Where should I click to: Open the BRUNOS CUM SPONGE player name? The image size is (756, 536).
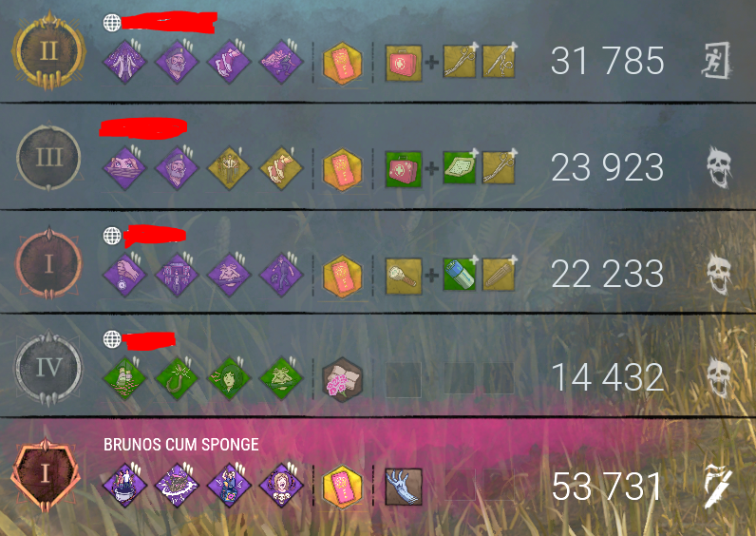tap(181, 445)
